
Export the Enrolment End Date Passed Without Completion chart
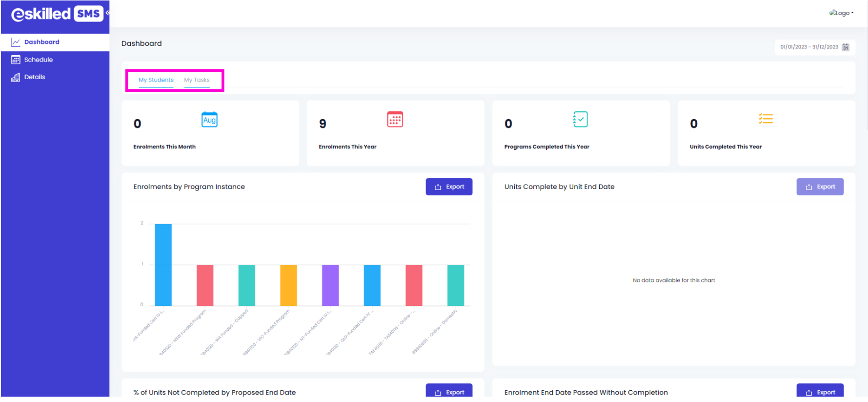point(820,391)
